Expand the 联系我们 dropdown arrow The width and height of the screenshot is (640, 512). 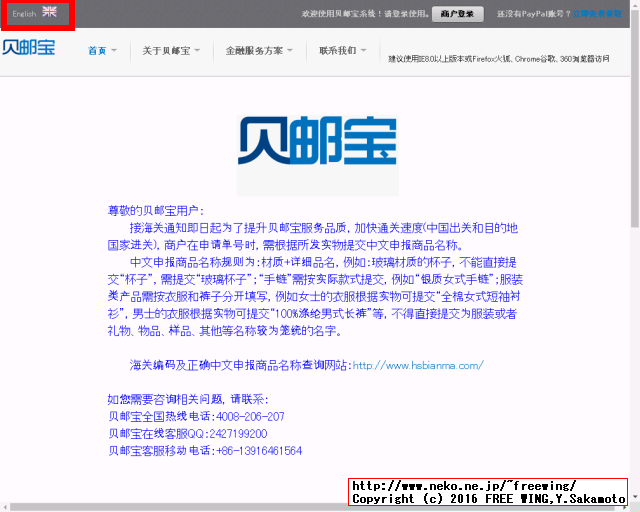pos(363,51)
